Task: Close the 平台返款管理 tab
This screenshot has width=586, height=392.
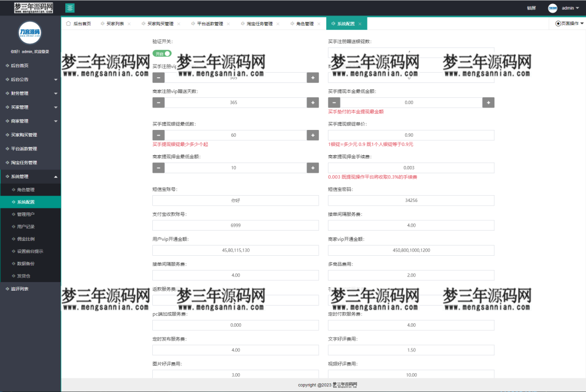Action: [x=228, y=23]
